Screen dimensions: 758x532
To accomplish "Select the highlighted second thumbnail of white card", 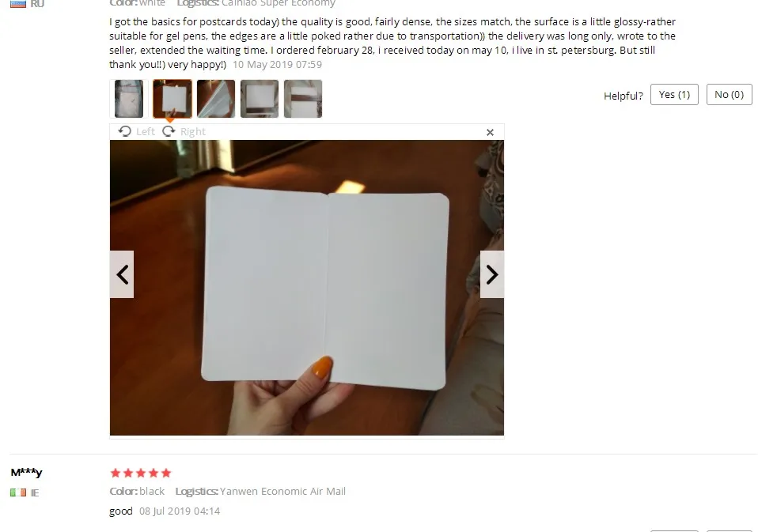I will pos(172,99).
